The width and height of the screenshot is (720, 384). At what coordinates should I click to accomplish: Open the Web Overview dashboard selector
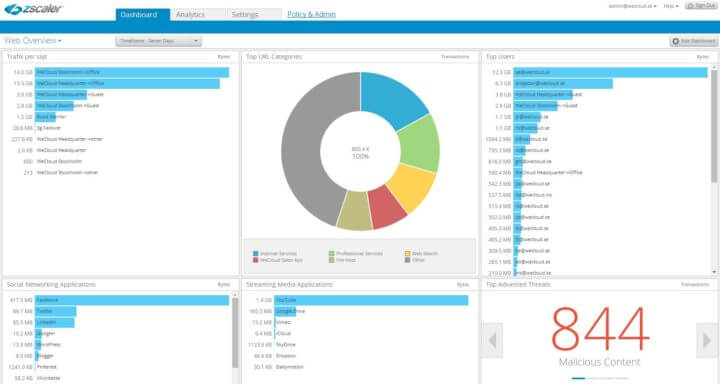point(33,41)
